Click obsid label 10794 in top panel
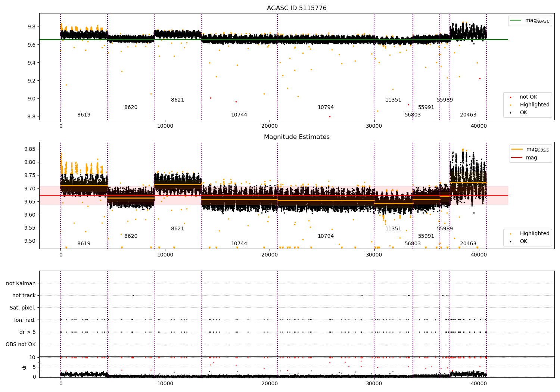This screenshot has width=560, height=392. coord(326,108)
